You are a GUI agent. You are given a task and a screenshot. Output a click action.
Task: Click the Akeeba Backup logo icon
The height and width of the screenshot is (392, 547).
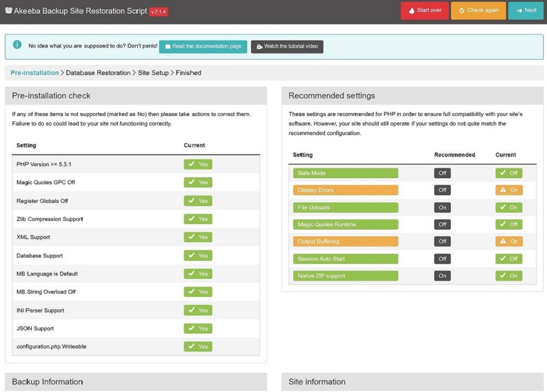click(x=9, y=10)
